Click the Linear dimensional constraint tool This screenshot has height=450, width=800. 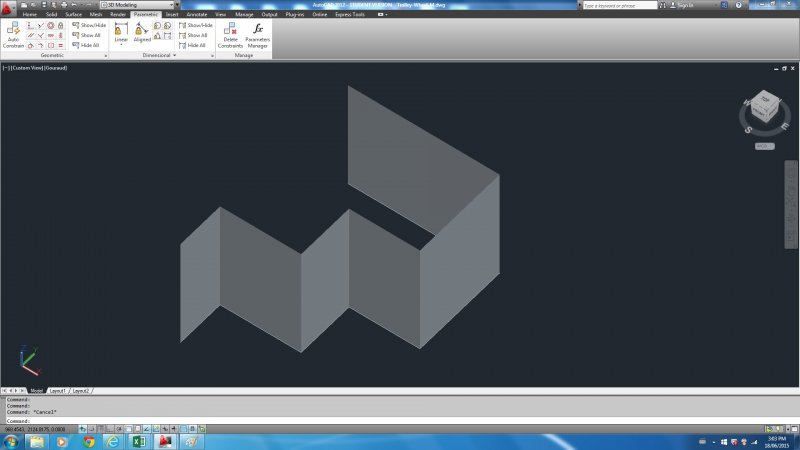(x=121, y=32)
